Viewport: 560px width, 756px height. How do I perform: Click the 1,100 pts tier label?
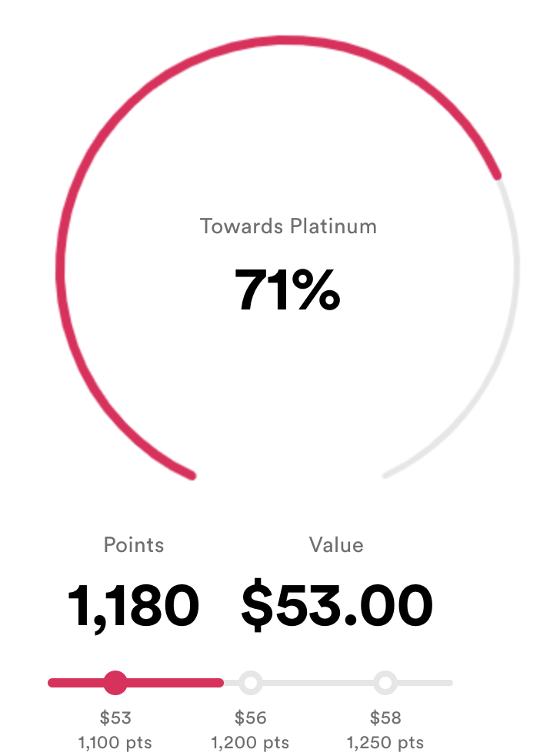115,742
